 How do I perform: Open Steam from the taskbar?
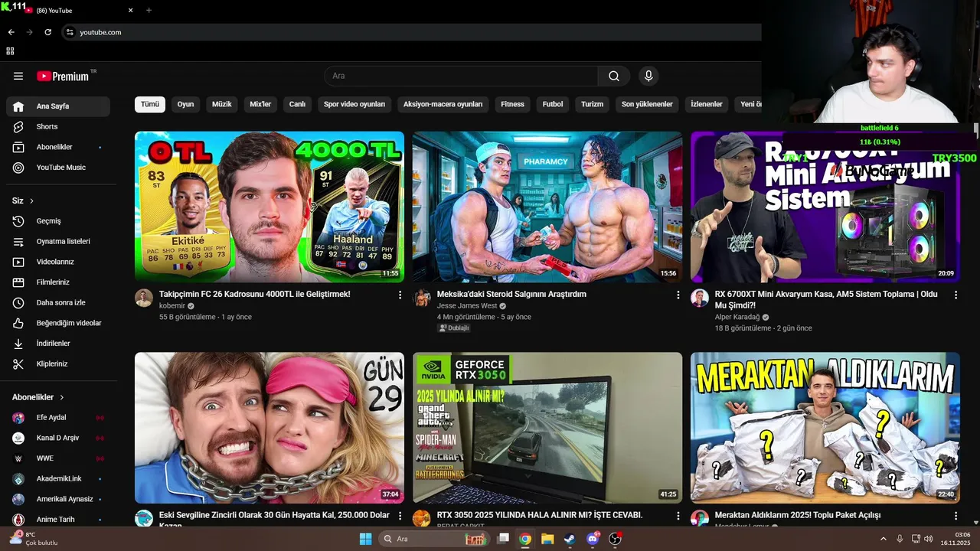(570, 539)
